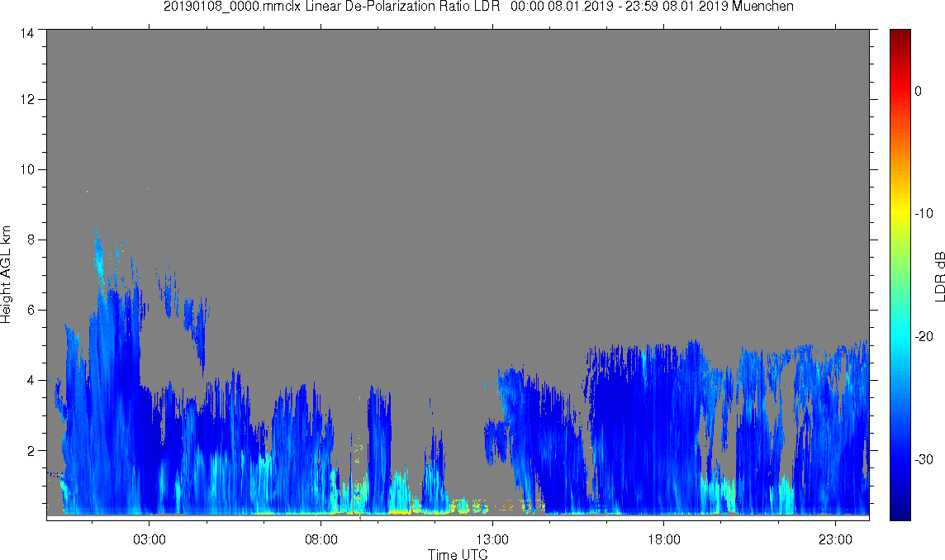Screen dimensions: 945x560
Task: Click the plot title with file name 20190108_0000.mmclx
Action: [478, 7]
